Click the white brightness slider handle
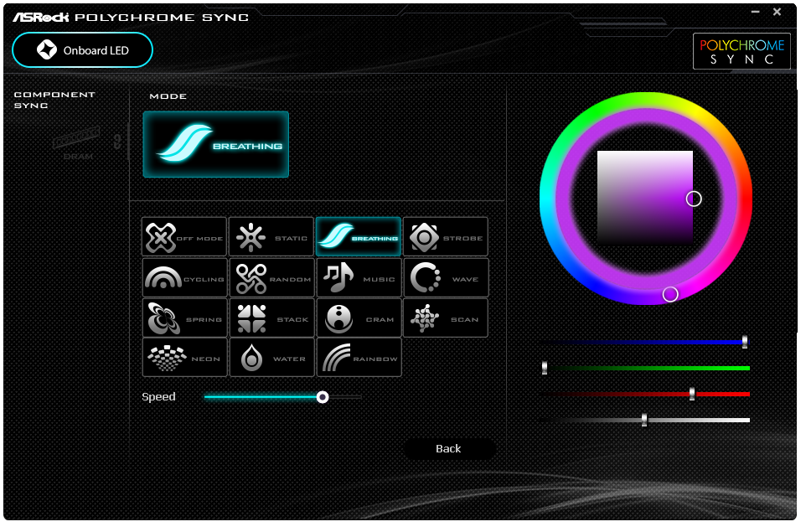Viewport: 806px width, 532px height. [644, 420]
